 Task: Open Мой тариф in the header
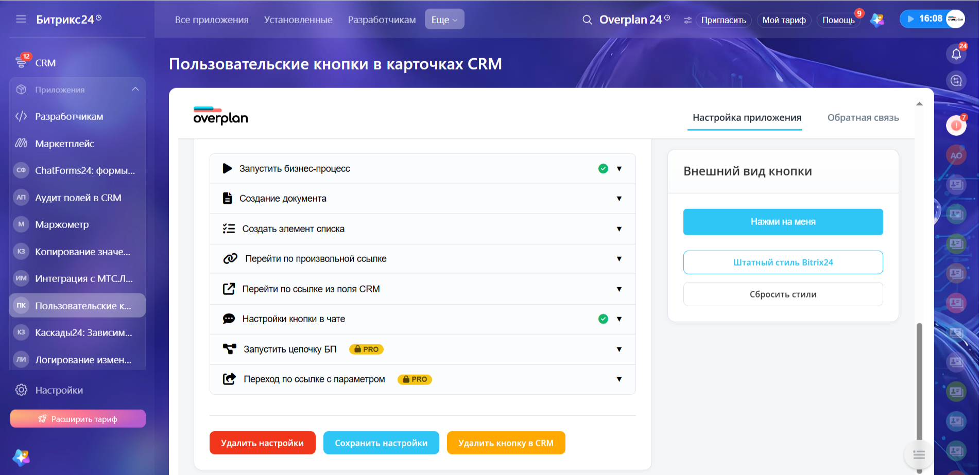(784, 20)
